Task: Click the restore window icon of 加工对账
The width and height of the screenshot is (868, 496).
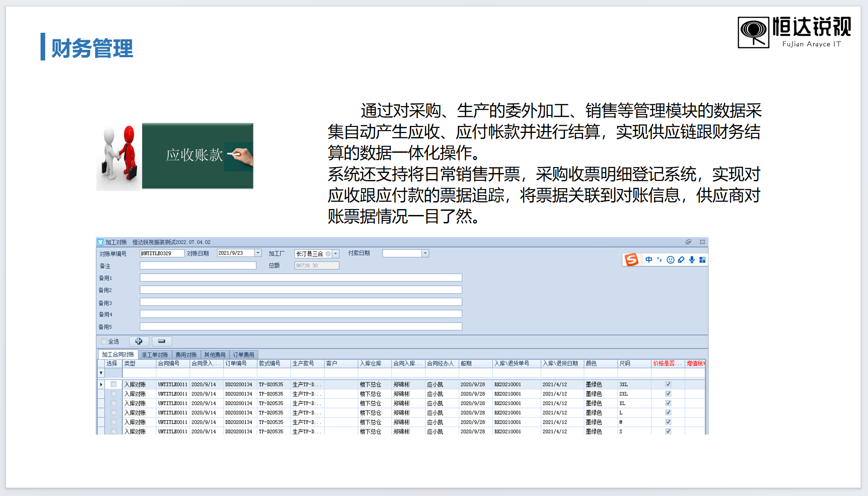Action: 688,242
